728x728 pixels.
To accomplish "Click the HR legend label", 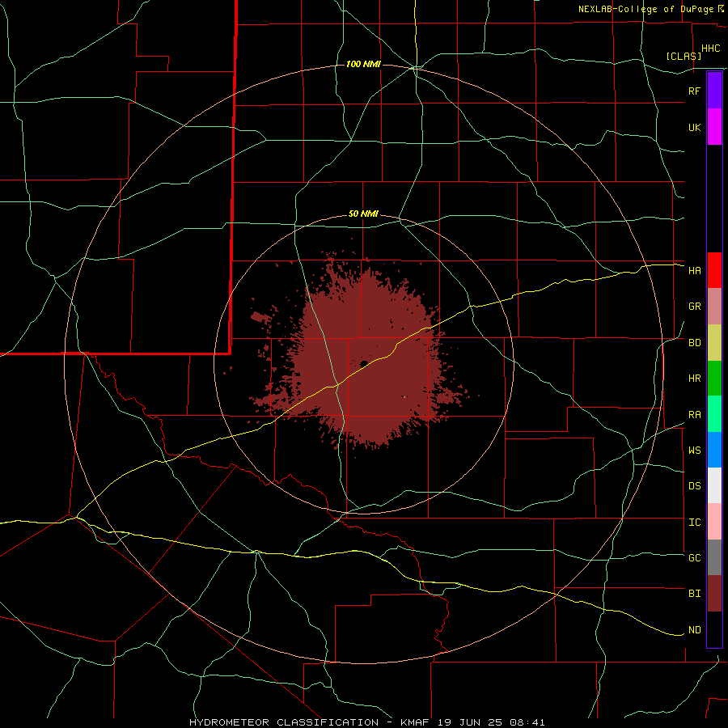I will pyautogui.click(x=694, y=379).
